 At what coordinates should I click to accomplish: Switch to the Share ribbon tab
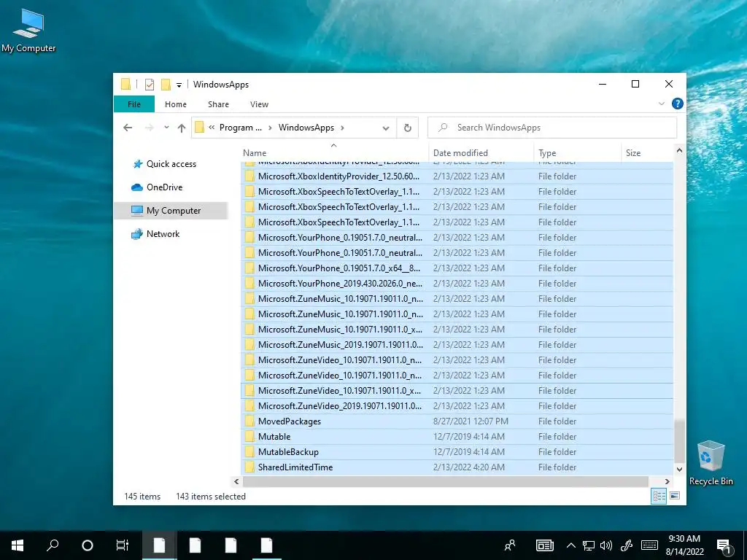[x=218, y=104]
